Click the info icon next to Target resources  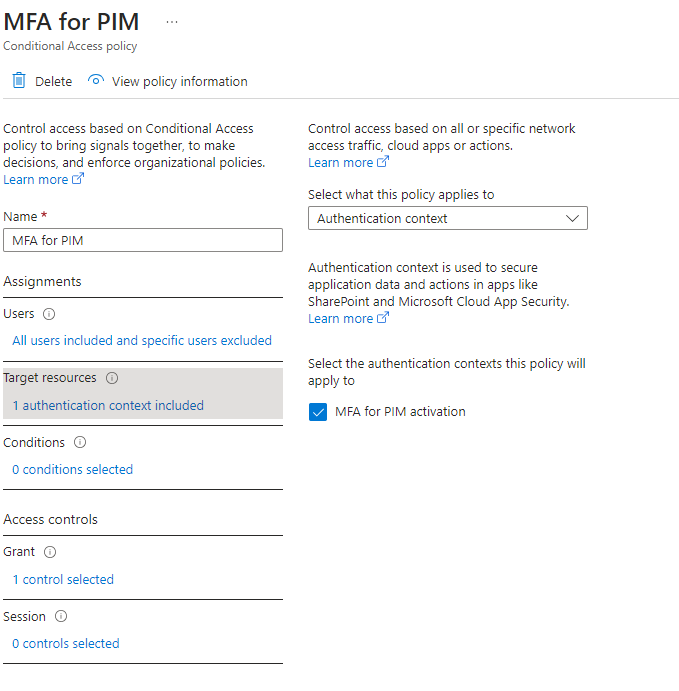(112, 378)
